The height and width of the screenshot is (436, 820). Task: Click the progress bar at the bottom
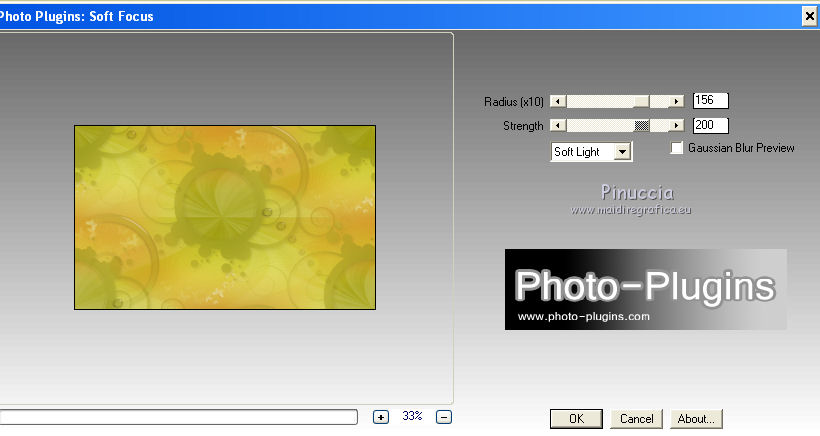178,417
